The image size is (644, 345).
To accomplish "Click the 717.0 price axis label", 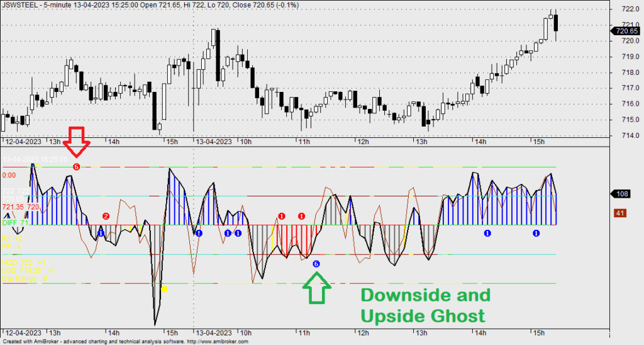I will [630, 88].
